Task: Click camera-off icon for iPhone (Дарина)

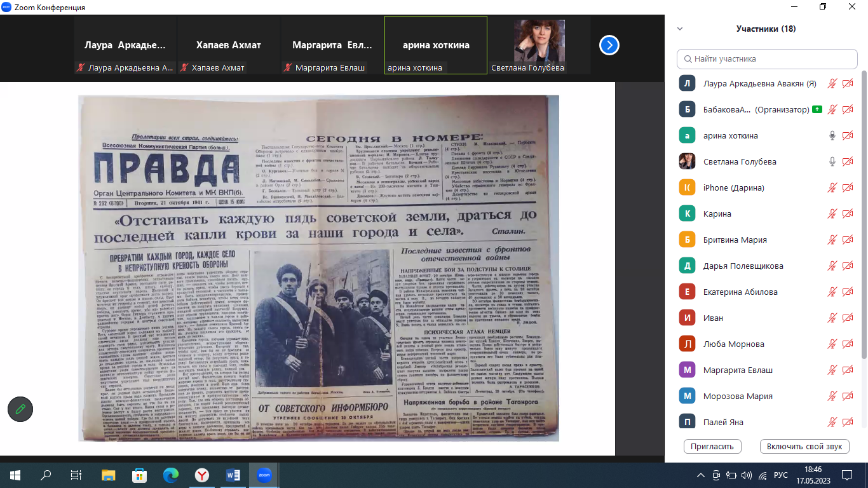Action: (x=848, y=187)
